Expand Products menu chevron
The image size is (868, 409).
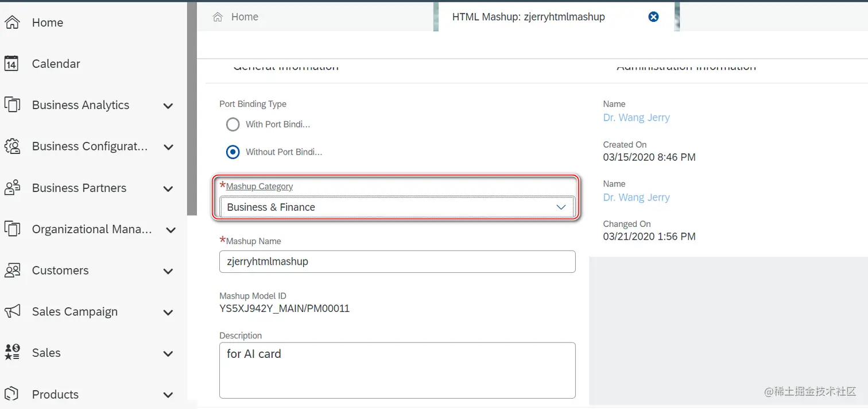(168, 395)
